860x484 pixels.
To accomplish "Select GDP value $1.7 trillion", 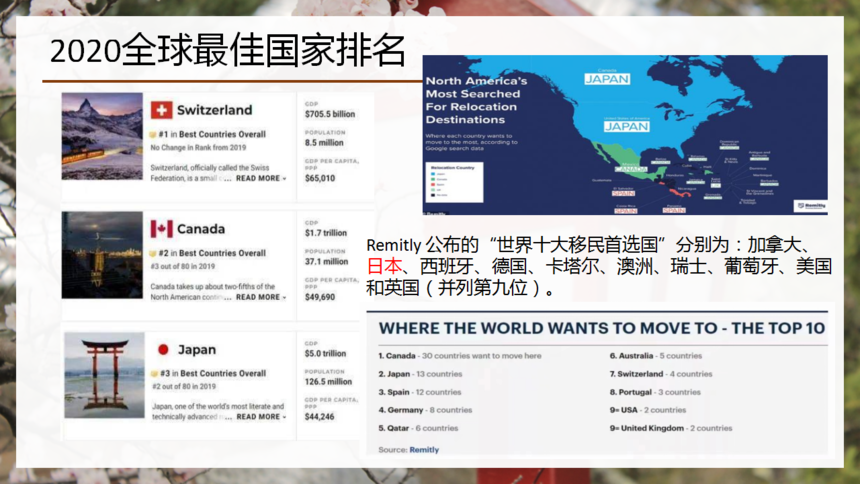I will point(326,233).
